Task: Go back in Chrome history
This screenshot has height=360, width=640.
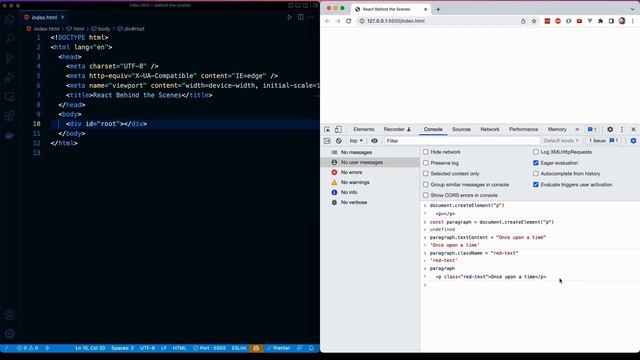Action: coord(327,21)
